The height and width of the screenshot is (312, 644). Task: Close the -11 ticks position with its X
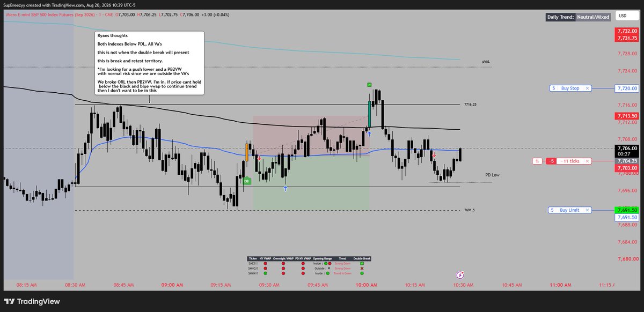pyautogui.click(x=588, y=161)
